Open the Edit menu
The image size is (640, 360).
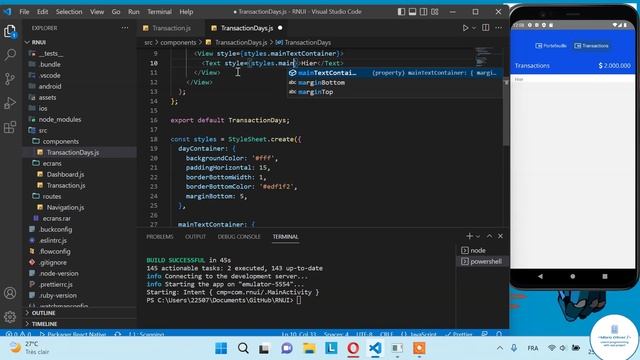(42, 12)
